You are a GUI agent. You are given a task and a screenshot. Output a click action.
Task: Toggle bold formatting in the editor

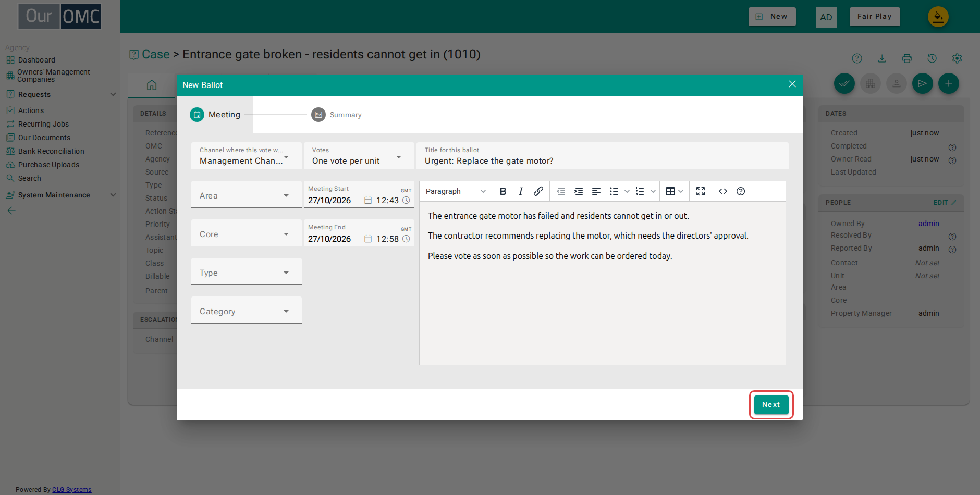[x=503, y=191]
